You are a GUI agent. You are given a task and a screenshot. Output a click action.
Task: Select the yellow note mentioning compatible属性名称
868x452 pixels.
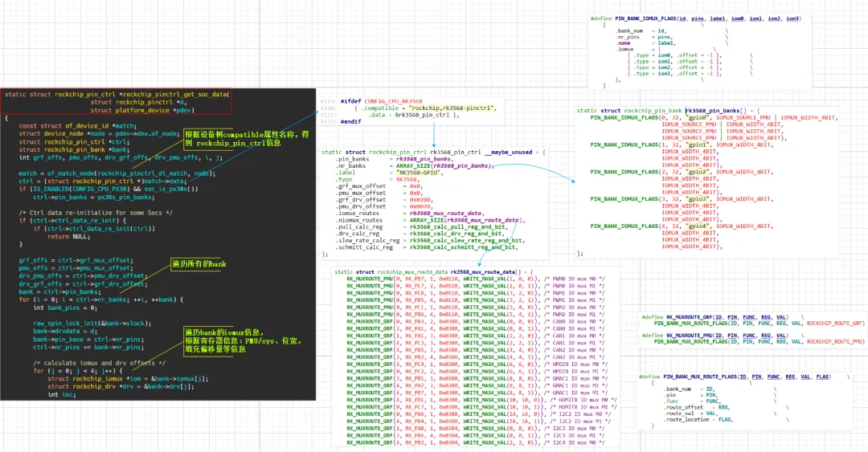tap(248, 139)
